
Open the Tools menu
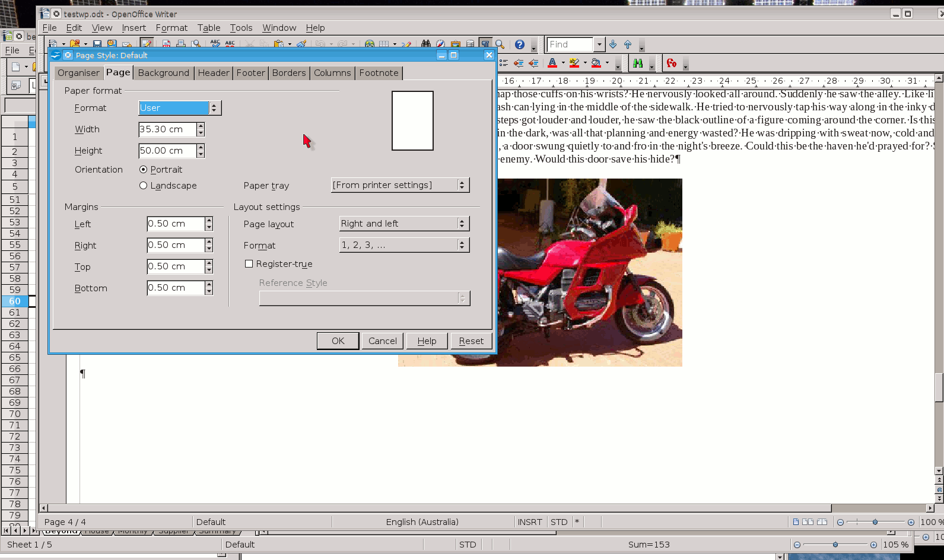(241, 28)
